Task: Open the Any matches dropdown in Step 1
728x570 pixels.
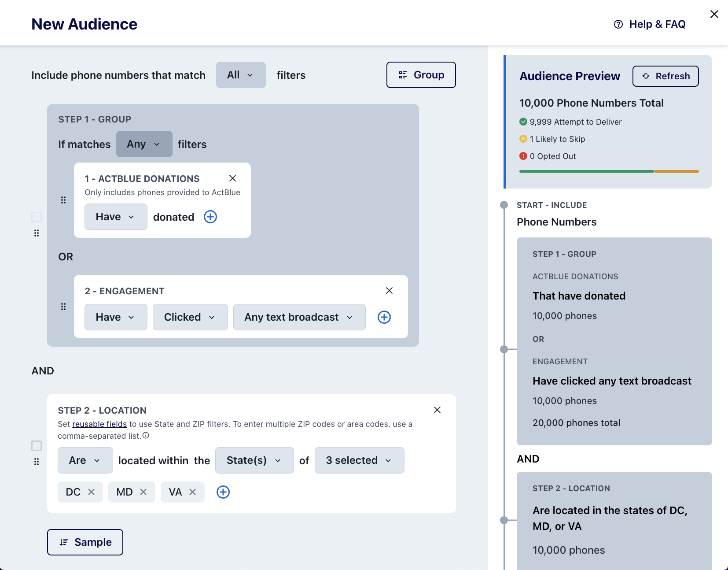Action: [x=143, y=144]
